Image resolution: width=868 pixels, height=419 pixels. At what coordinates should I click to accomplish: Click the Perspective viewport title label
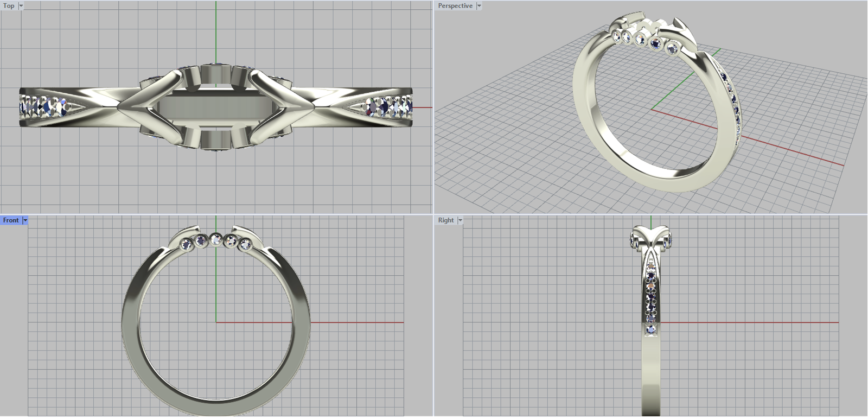pyautogui.click(x=455, y=6)
